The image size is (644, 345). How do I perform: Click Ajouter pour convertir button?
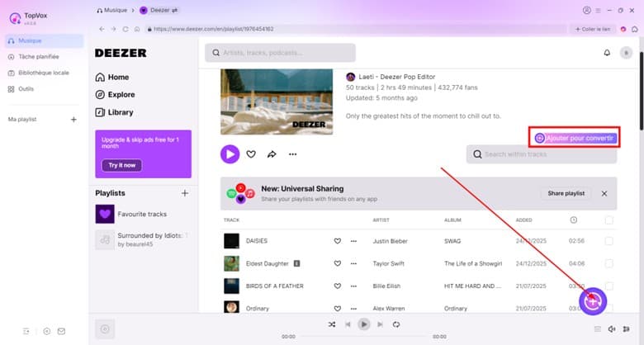(x=575, y=138)
